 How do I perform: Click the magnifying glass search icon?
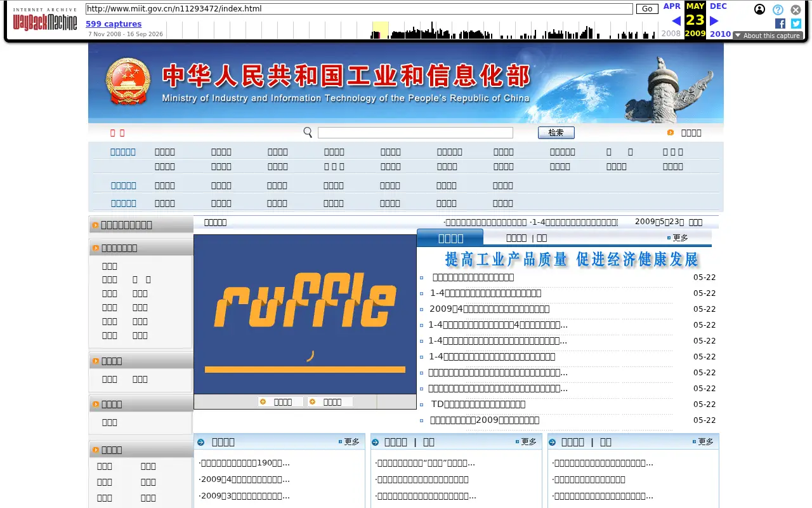click(308, 132)
